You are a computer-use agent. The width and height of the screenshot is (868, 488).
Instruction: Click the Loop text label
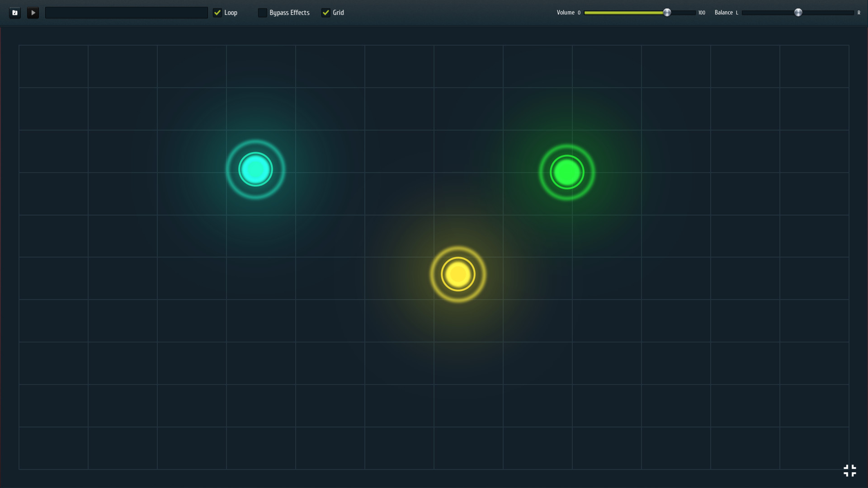[x=230, y=13]
